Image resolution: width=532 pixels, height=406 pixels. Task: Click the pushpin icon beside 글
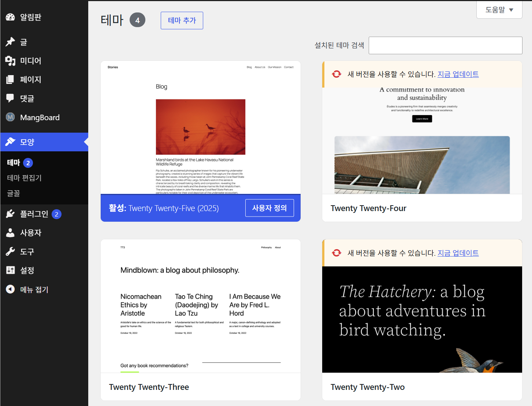(x=10, y=42)
